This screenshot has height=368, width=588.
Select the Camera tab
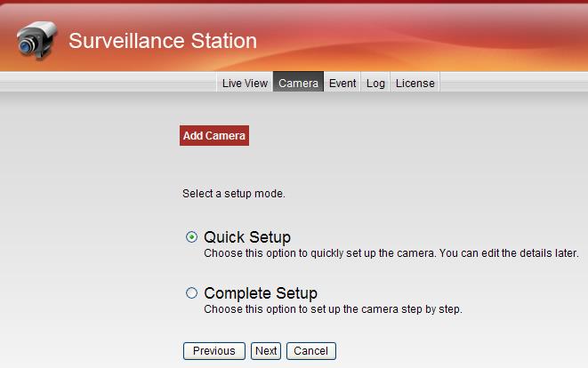tap(298, 83)
